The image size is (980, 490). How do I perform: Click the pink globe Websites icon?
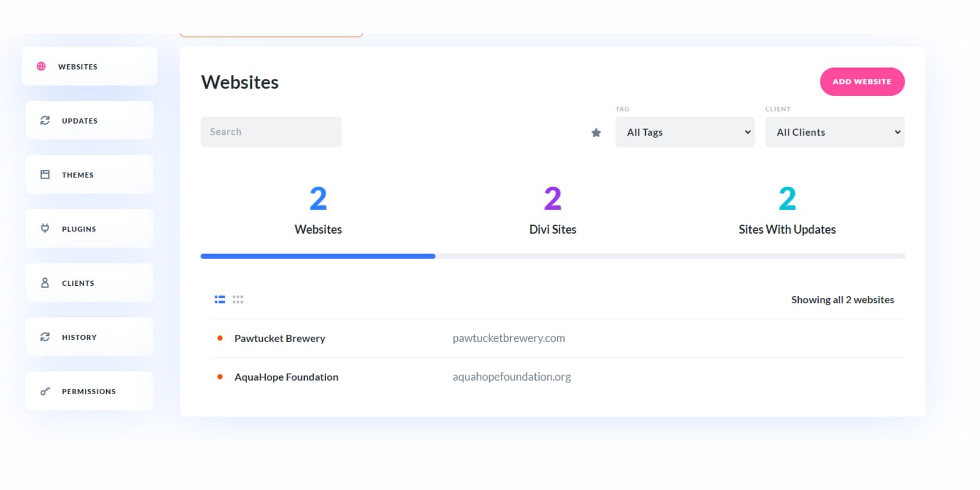coord(41,66)
